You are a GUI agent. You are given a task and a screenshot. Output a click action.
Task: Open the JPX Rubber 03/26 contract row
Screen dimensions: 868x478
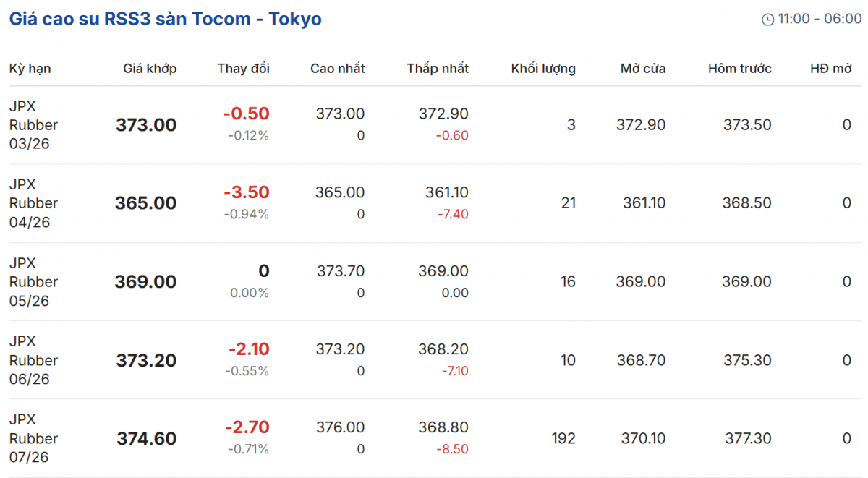coord(33,125)
